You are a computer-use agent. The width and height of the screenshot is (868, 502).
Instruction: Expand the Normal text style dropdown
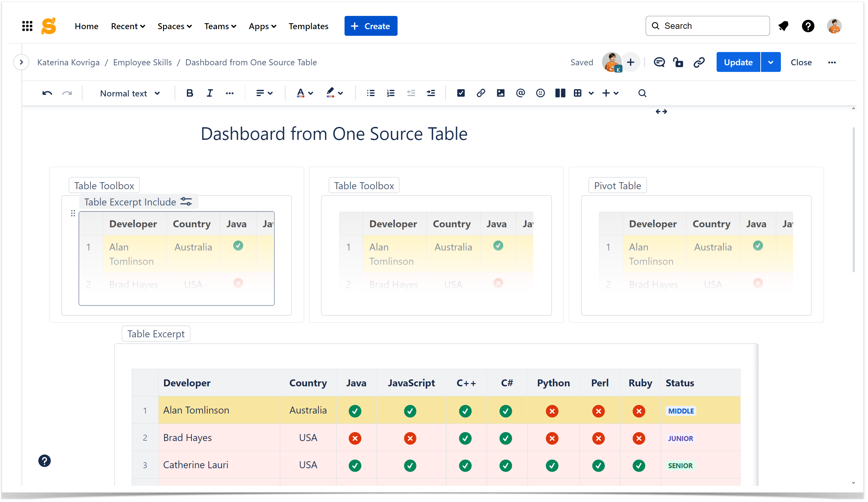point(130,93)
